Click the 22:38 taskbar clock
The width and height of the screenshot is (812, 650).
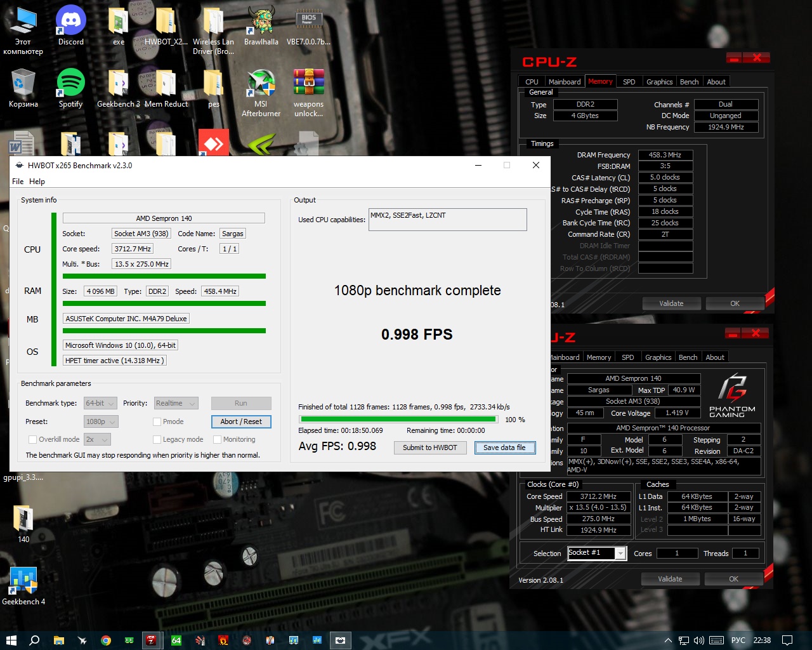762,640
